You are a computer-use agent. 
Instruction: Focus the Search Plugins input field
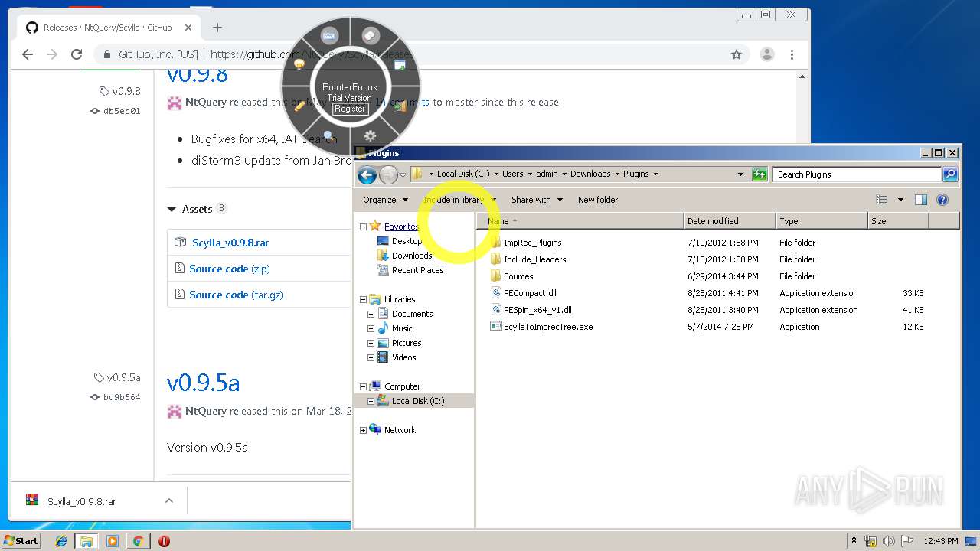(857, 174)
